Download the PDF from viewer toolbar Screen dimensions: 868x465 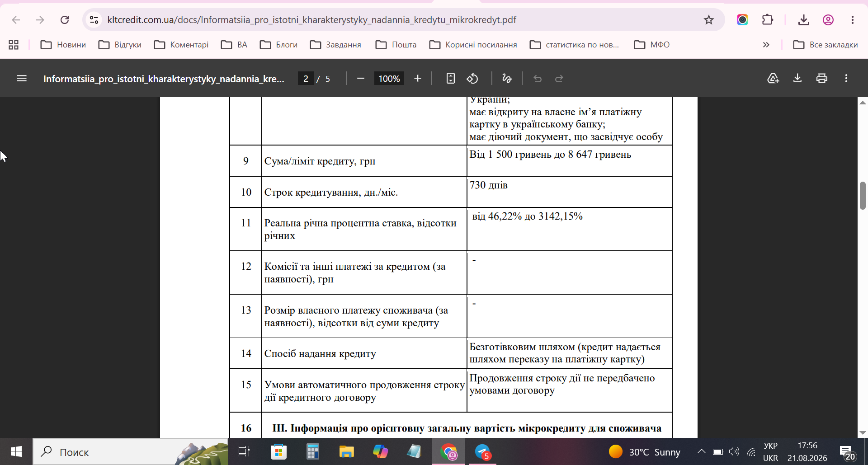797,79
